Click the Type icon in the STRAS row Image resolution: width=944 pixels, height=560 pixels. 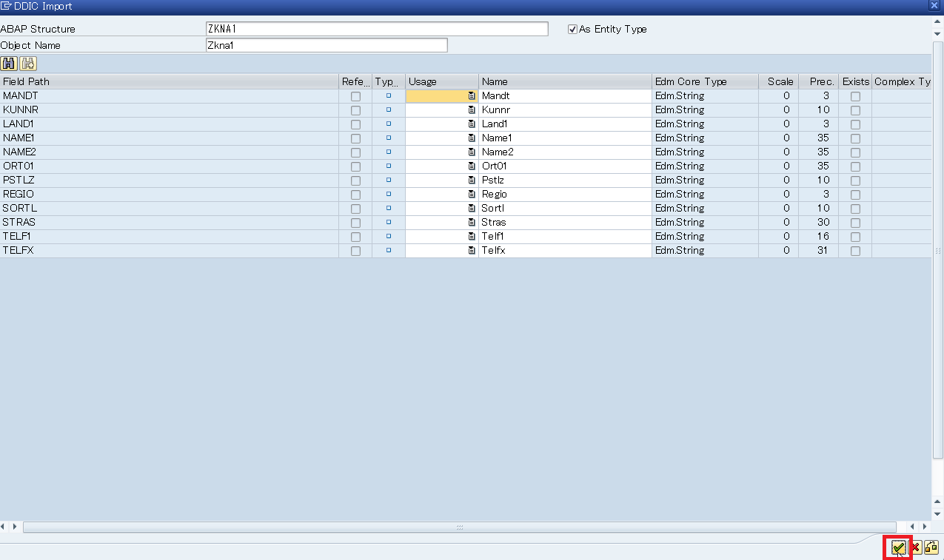click(x=389, y=223)
